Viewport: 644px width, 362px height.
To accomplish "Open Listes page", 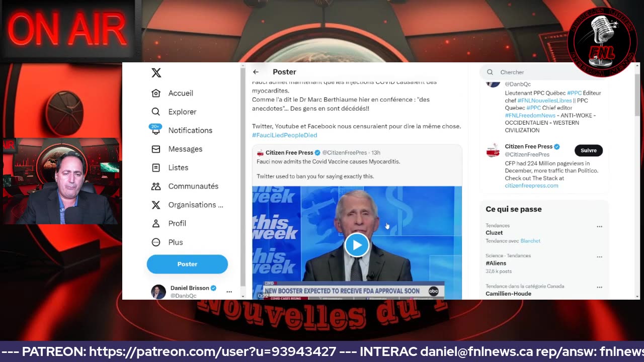I will [170, 167].
